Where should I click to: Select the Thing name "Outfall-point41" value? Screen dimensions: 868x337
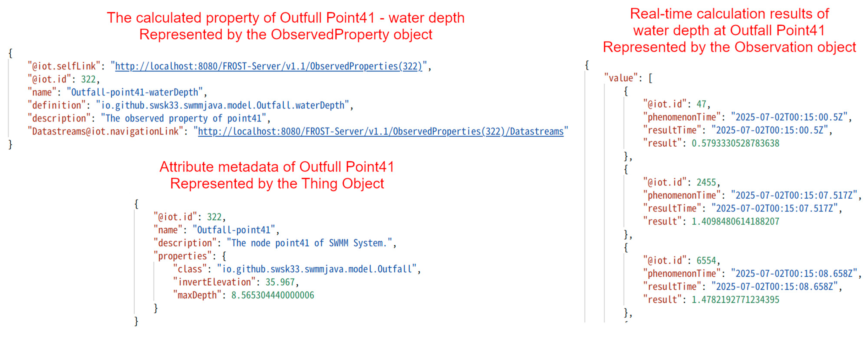pos(234,230)
